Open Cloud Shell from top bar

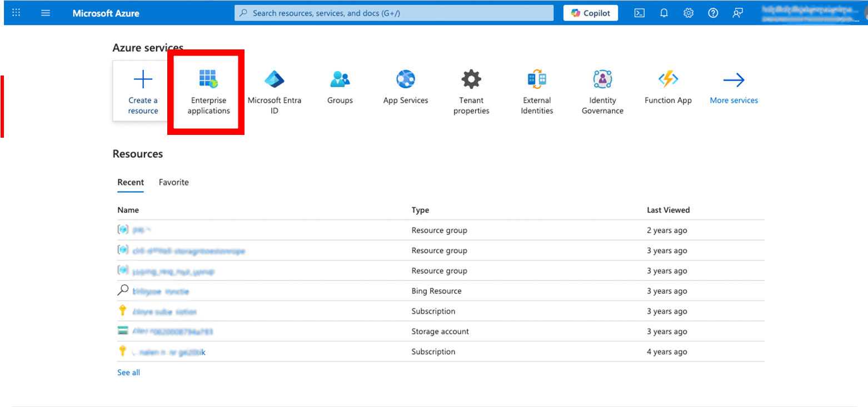(640, 13)
